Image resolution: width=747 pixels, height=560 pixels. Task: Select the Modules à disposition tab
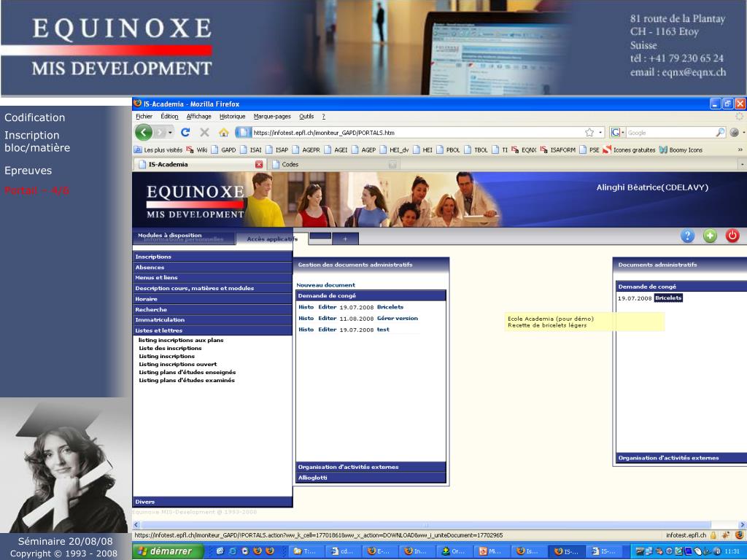click(x=169, y=236)
